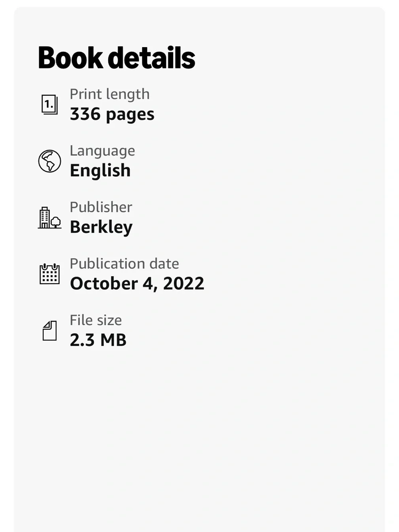Select the year 2022 text
The image size is (399, 532).
(184, 283)
